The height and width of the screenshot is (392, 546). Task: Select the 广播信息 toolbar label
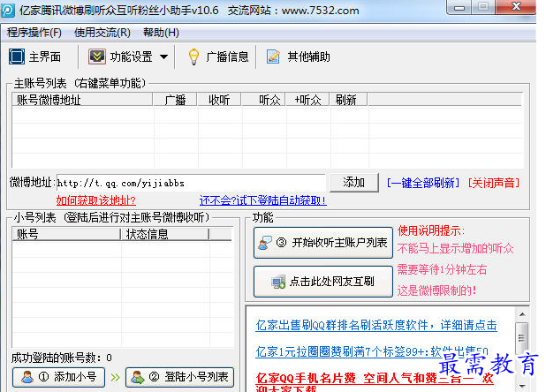pos(227,57)
